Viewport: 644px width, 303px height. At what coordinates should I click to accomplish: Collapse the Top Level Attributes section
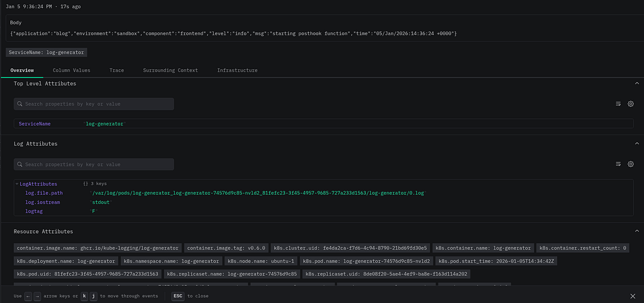636,84
